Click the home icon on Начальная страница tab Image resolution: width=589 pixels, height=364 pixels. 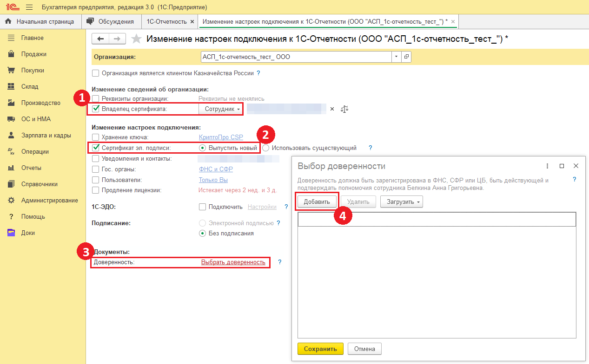8,21
